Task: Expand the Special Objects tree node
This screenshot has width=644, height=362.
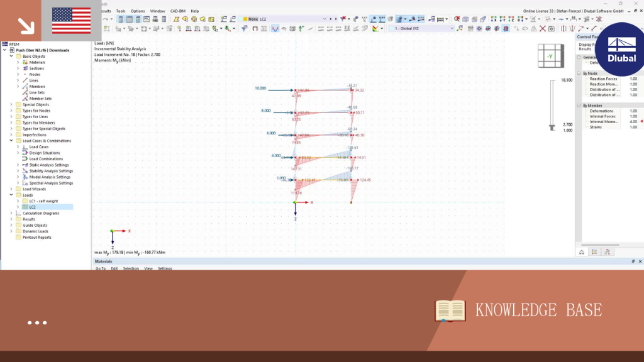Action: [11, 105]
